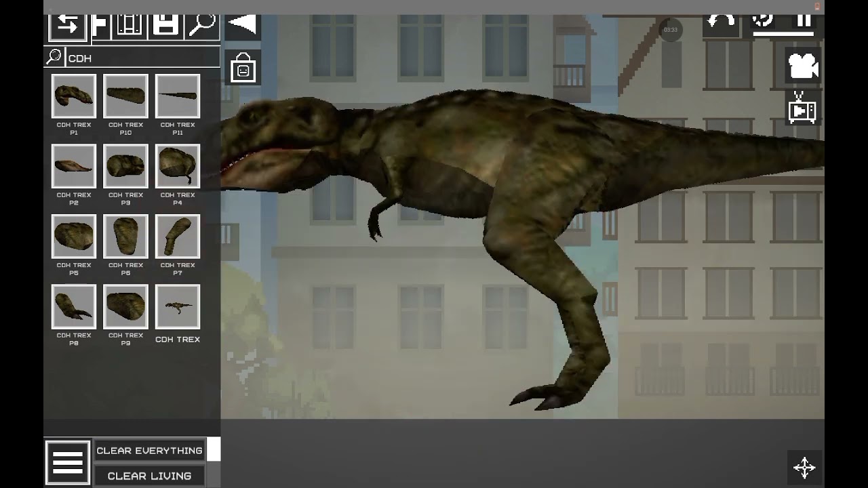Select the CDH TREX P9 part
The height and width of the screenshot is (488, 868).
coord(125,306)
